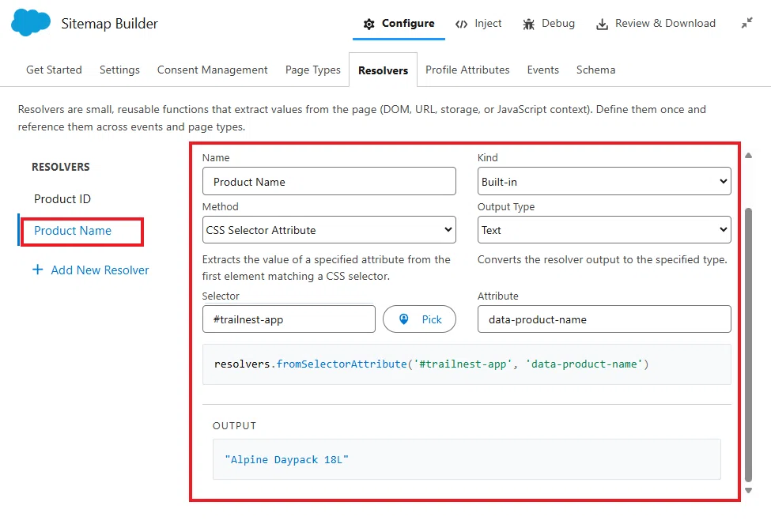
Task: Click the Salesforce cloud logo
Action: (31, 23)
